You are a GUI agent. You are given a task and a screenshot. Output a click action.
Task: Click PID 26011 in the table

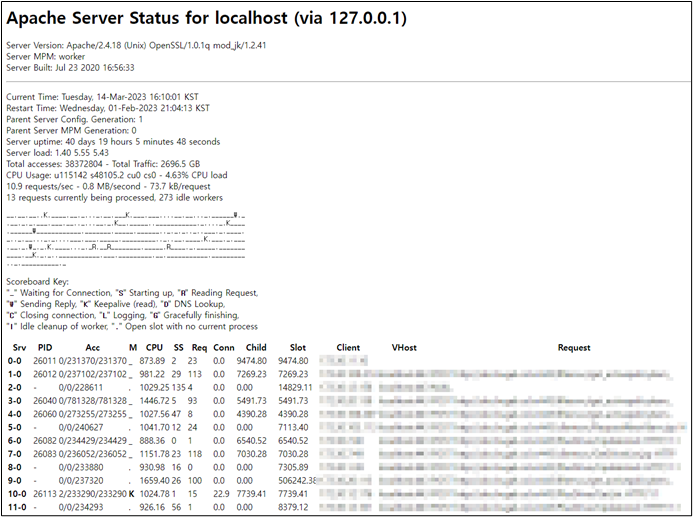pyautogui.click(x=45, y=361)
